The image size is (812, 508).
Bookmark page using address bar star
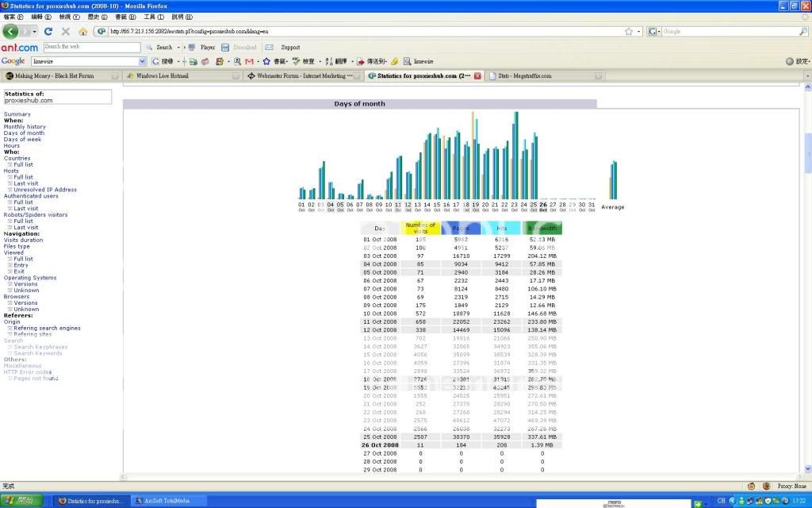point(628,32)
